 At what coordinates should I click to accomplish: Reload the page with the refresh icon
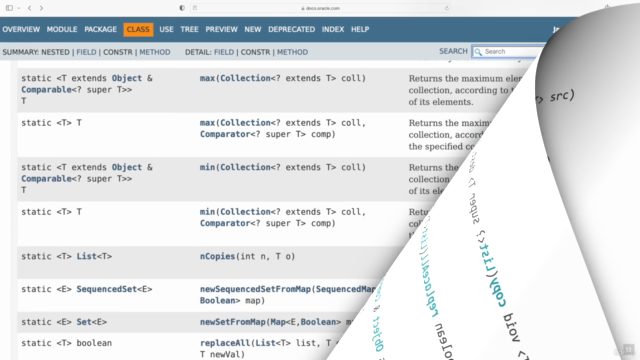[x=447, y=8]
